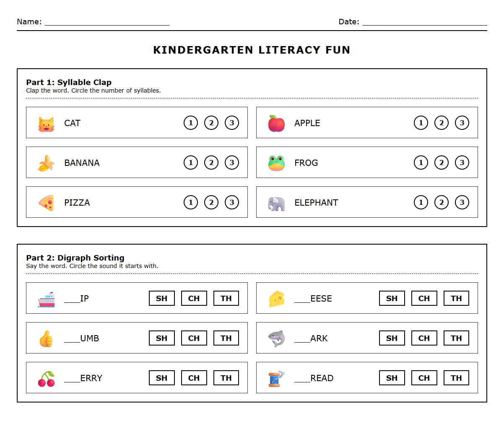504x436 pixels.
Task: Choose CH for the ___EESE word
Action: [424, 298]
